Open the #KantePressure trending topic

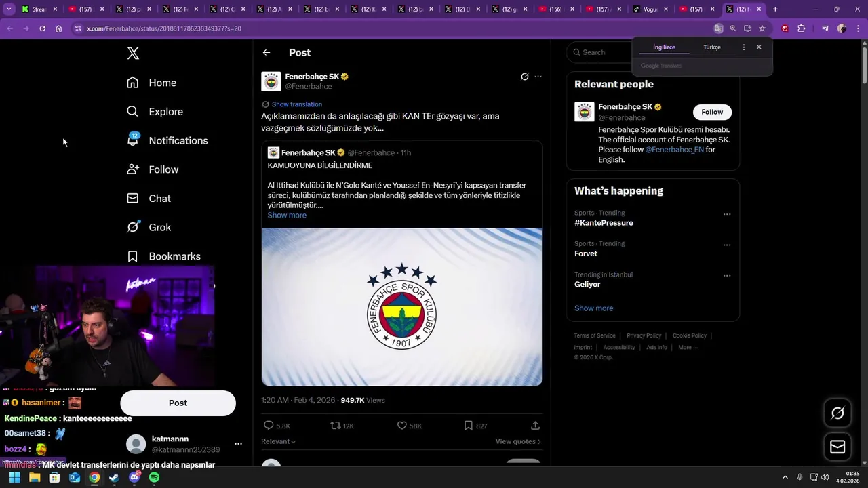click(x=604, y=223)
